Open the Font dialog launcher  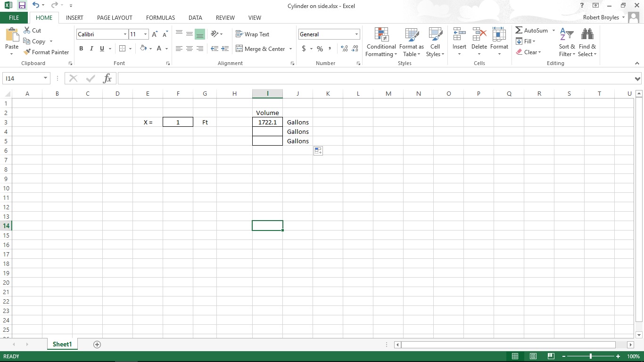click(x=168, y=63)
